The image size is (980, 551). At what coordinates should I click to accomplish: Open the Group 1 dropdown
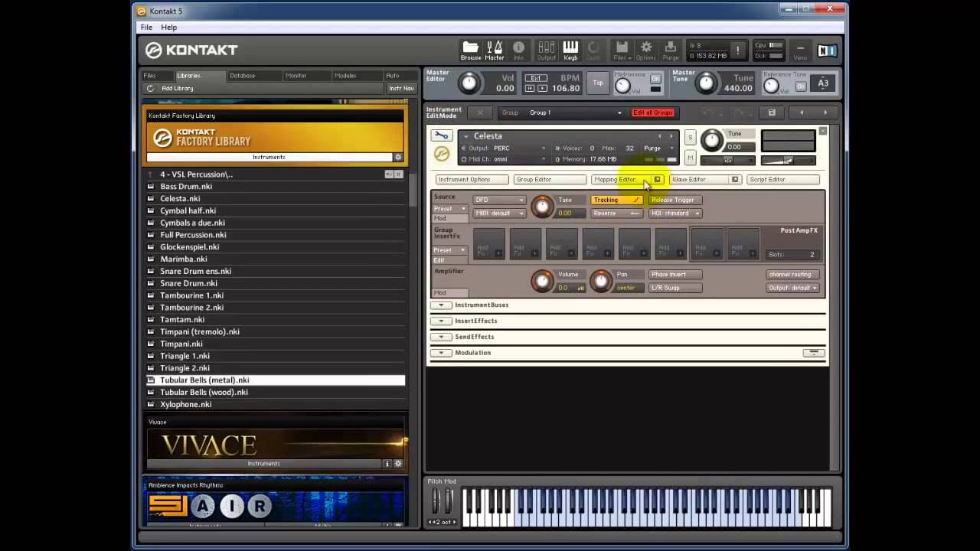574,112
